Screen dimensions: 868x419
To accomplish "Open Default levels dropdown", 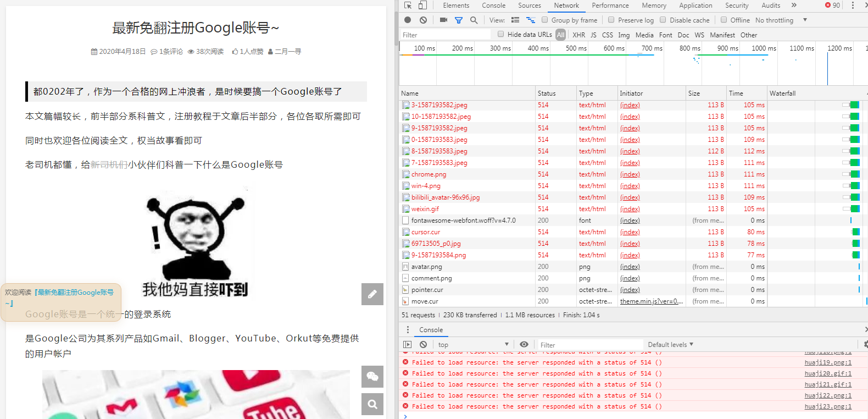I will pyautogui.click(x=671, y=345).
